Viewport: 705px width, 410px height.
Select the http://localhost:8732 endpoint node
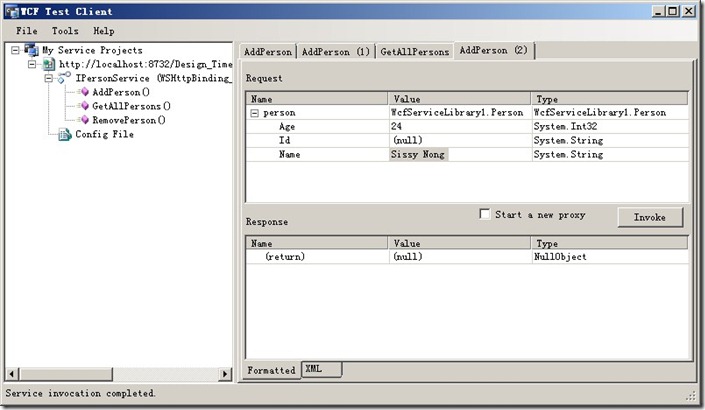(x=146, y=64)
